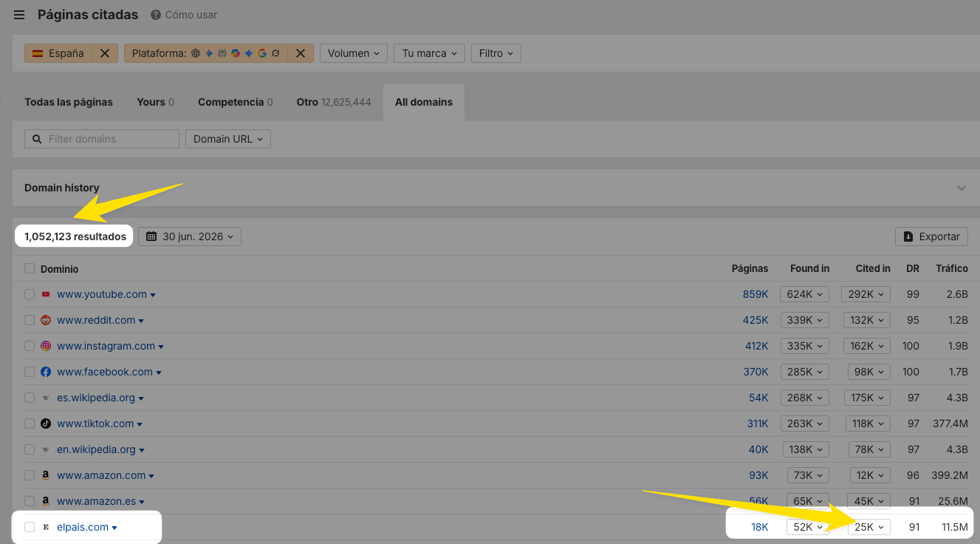Click the Exportar button
Screen dimensions: 980x544
point(931,237)
